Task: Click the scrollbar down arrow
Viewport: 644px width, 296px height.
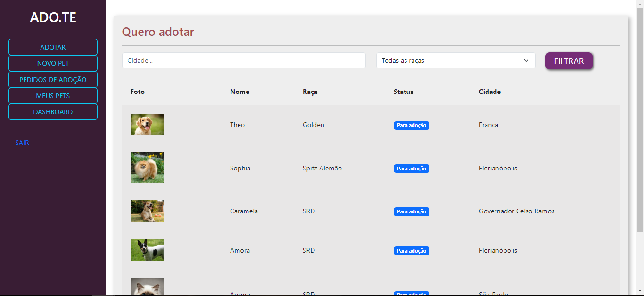Action: point(640,291)
